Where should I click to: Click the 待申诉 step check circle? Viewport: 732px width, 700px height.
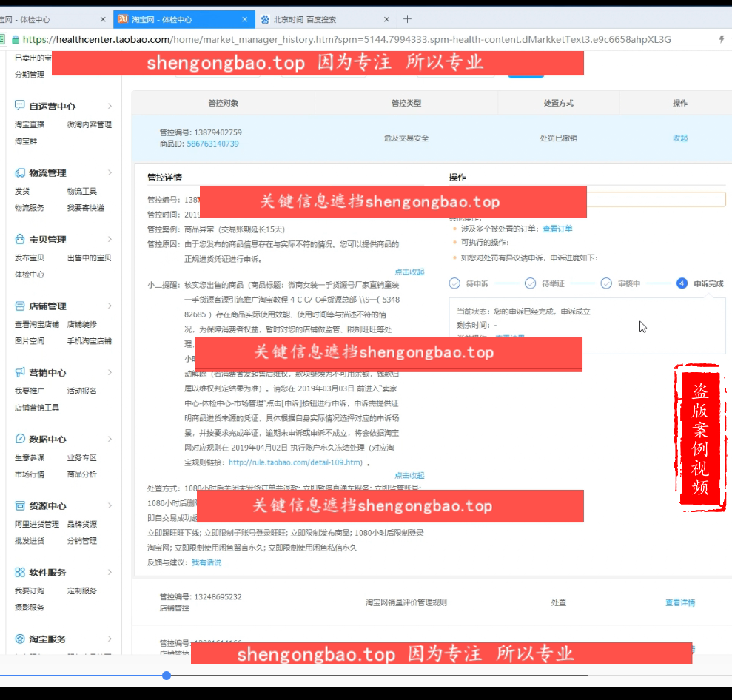[454, 283]
